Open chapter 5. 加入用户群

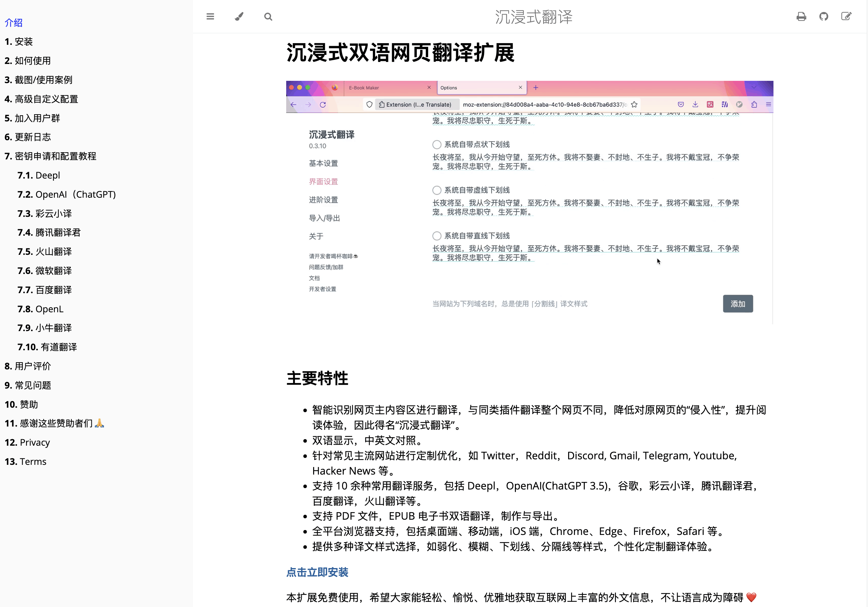click(32, 118)
